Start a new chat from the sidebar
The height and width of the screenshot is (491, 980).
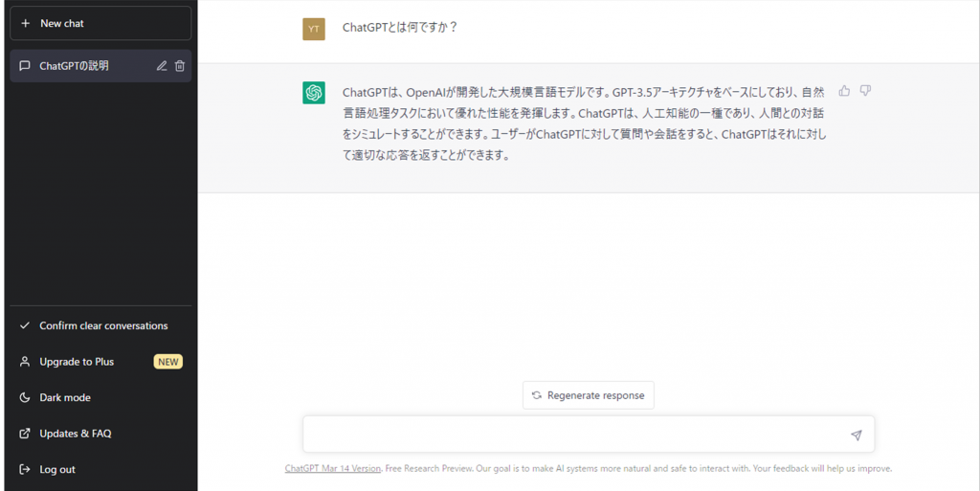tap(100, 23)
